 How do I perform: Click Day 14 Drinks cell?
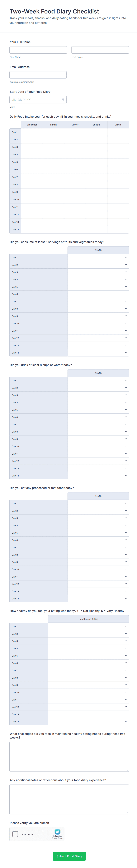118,230
